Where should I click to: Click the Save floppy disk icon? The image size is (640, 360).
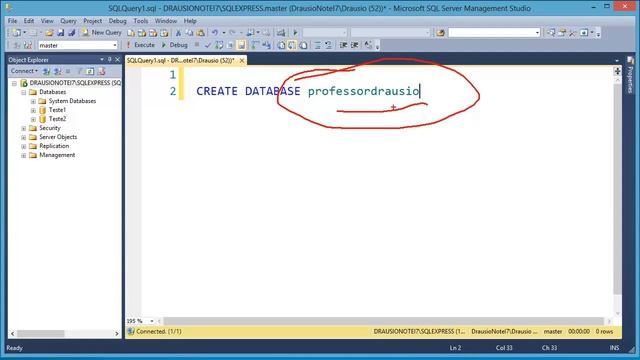tap(60, 33)
